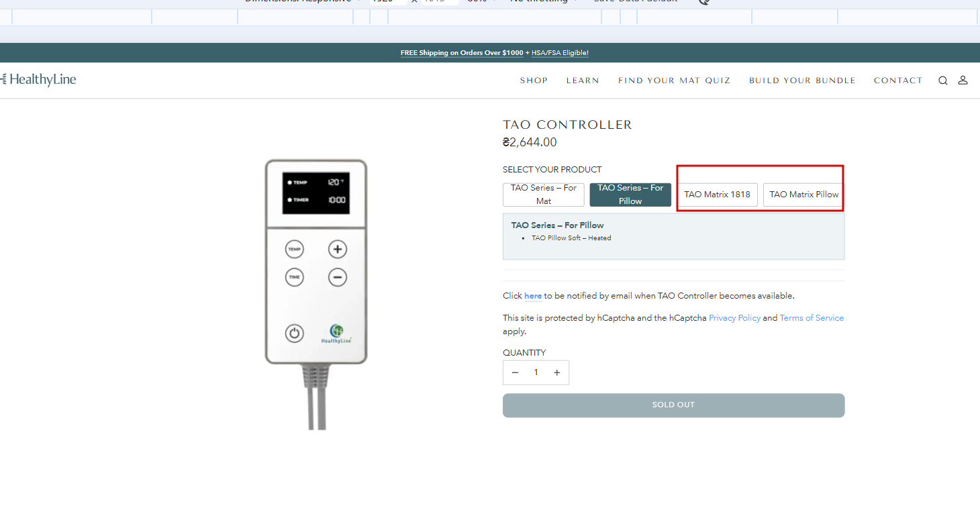The height and width of the screenshot is (516, 980).
Task: Click the QUANTITY label
Action: point(524,353)
